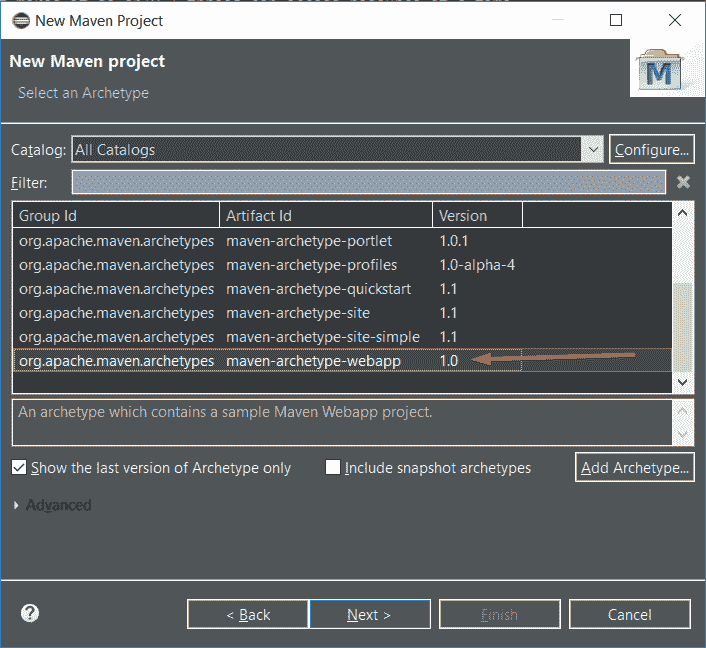
Task: Toggle Show the last version of Archetype only
Action: pos(19,467)
